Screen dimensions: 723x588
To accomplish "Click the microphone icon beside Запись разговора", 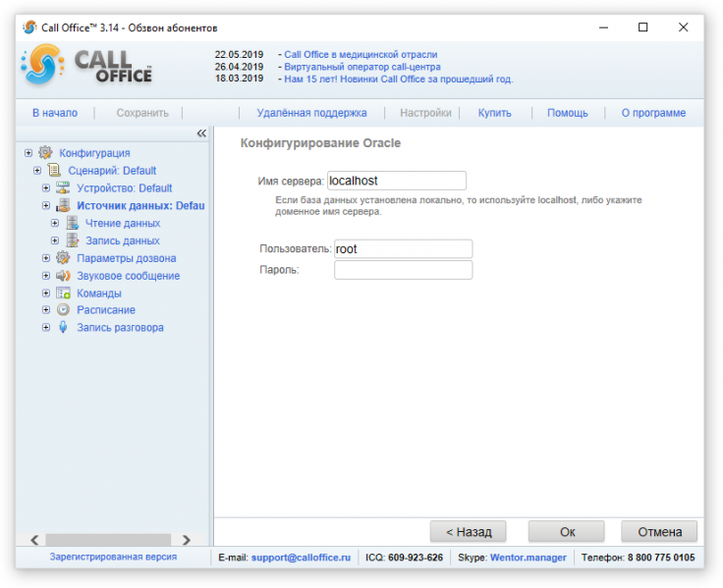I will (x=63, y=327).
